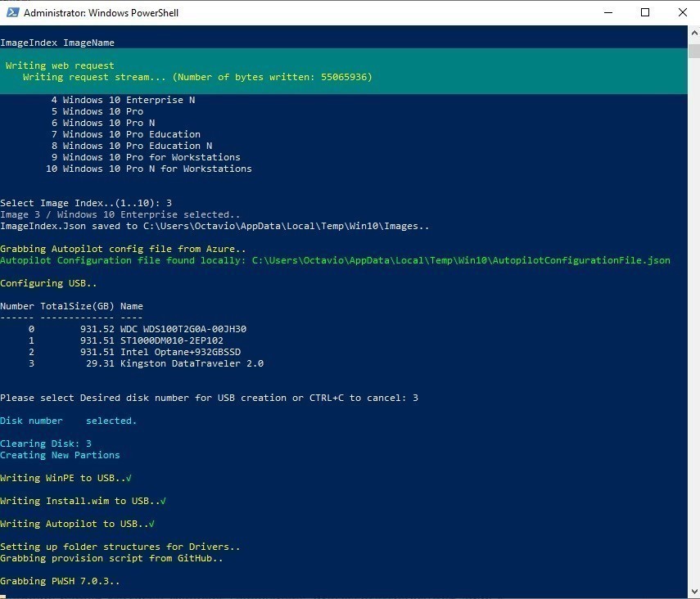This screenshot has width=700, height=599.
Task: Click the vertical scrollbar thumb
Action: point(694,51)
